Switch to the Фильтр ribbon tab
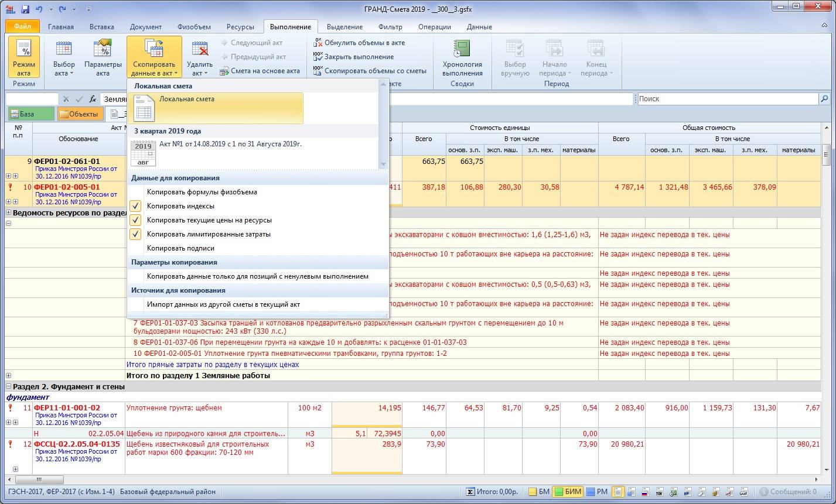The width and height of the screenshot is (836, 504). [390, 27]
